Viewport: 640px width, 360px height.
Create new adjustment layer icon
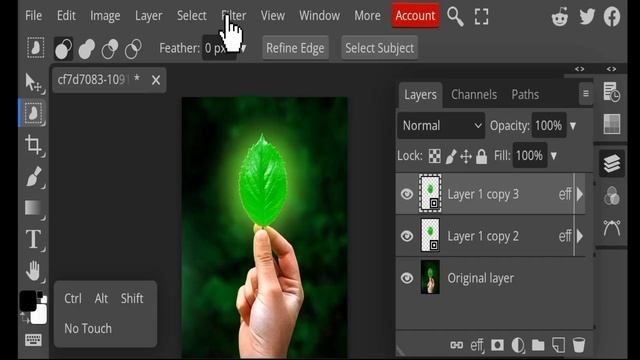tap(518, 345)
